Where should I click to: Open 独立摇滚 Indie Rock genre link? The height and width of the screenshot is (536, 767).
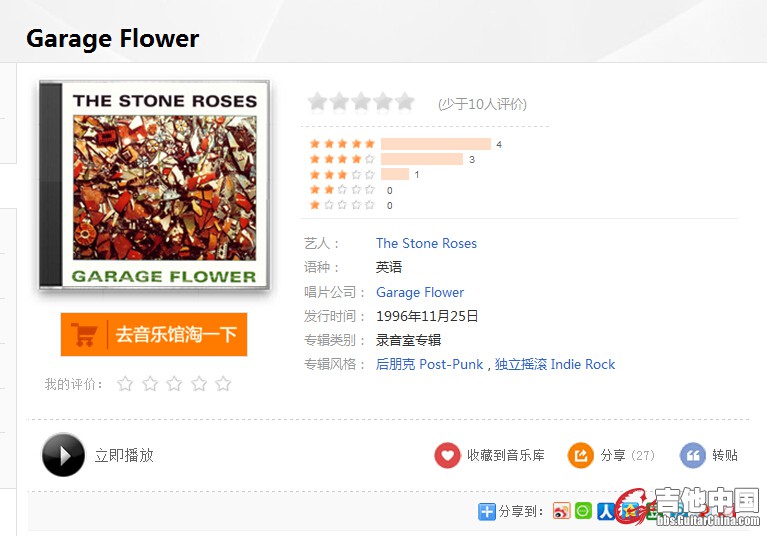point(555,364)
